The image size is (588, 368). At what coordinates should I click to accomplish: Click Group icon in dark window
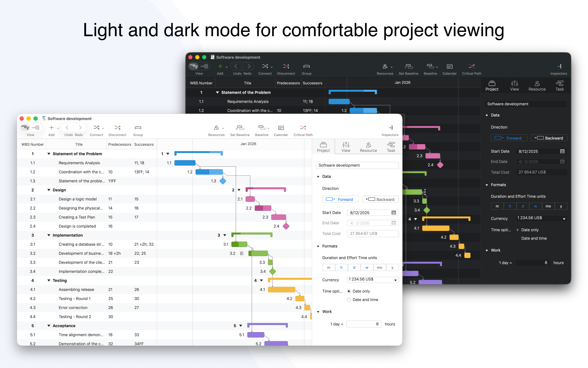tap(306, 66)
